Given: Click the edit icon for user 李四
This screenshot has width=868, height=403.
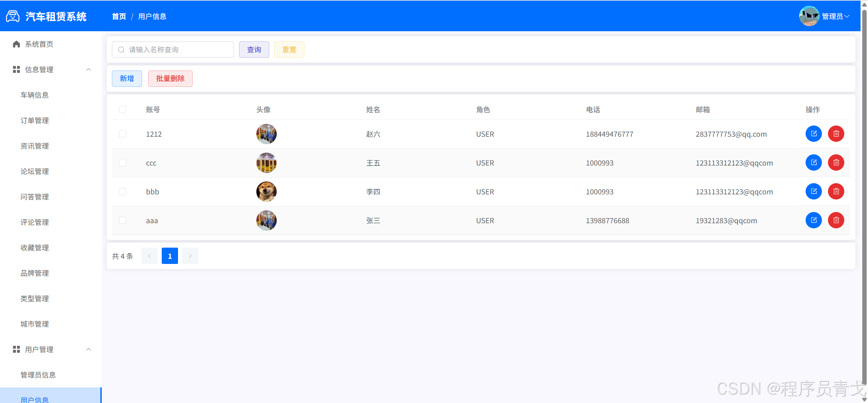Looking at the screenshot, I should [813, 191].
